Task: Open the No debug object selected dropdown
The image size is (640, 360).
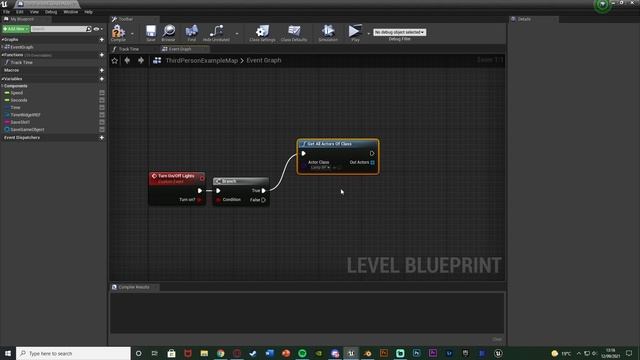Action: coord(400,32)
